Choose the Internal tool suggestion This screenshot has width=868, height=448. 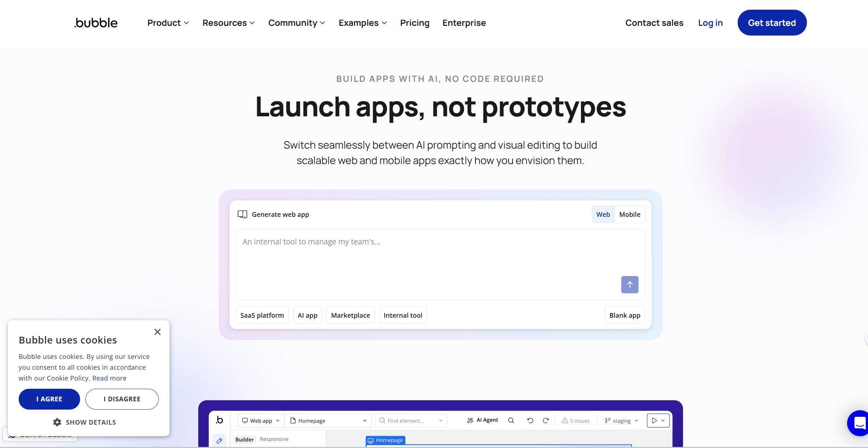tap(403, 315)
